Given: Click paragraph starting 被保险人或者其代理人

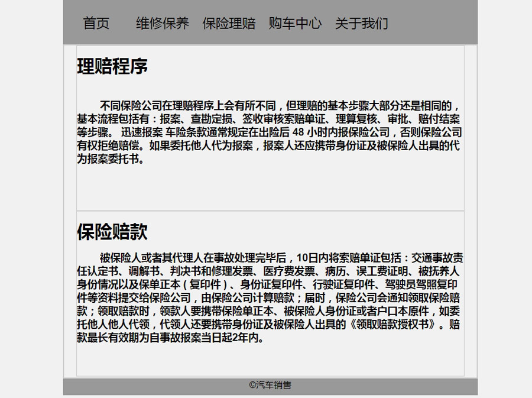Looking at the screenshot, I should 270,297.
